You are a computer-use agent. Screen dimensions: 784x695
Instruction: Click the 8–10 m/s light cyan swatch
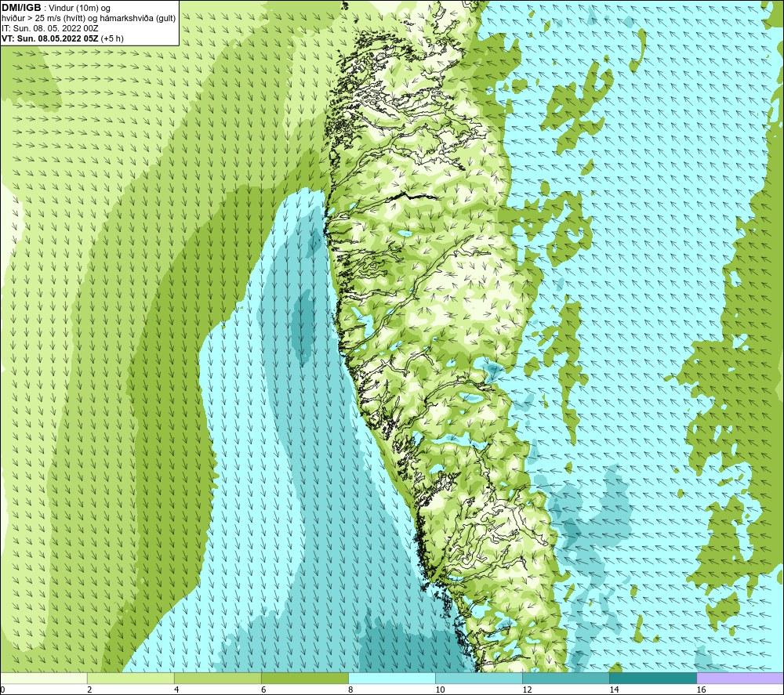(x=392, y=678)
